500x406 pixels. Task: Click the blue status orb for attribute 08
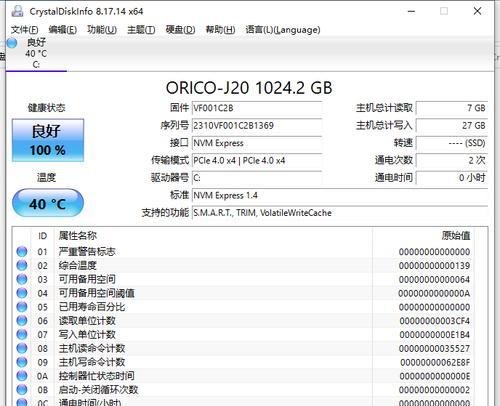(22, 348)
